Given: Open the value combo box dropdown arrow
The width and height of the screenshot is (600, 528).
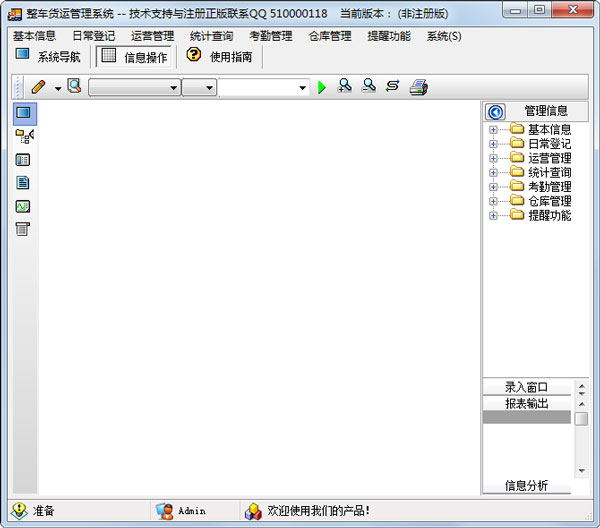Looking at the screenshot, I should coord(302,88).
